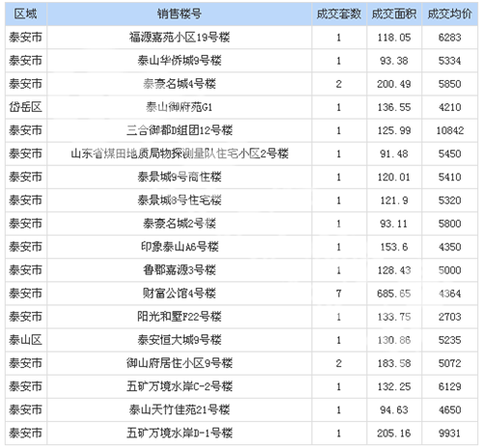483x448 pixels.
Task: Select the 山东省煤田地质局物探测量队住宅小区2号楼 cell
Action: 180,154
